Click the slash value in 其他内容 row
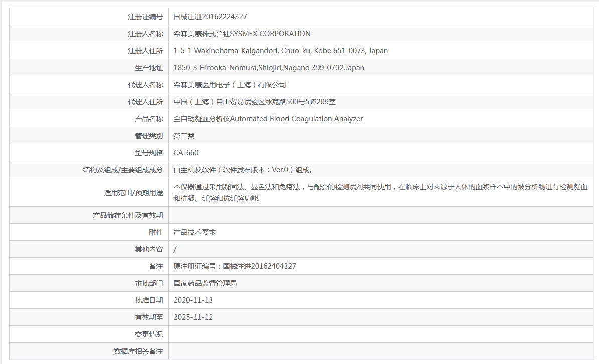 [175, 249]
